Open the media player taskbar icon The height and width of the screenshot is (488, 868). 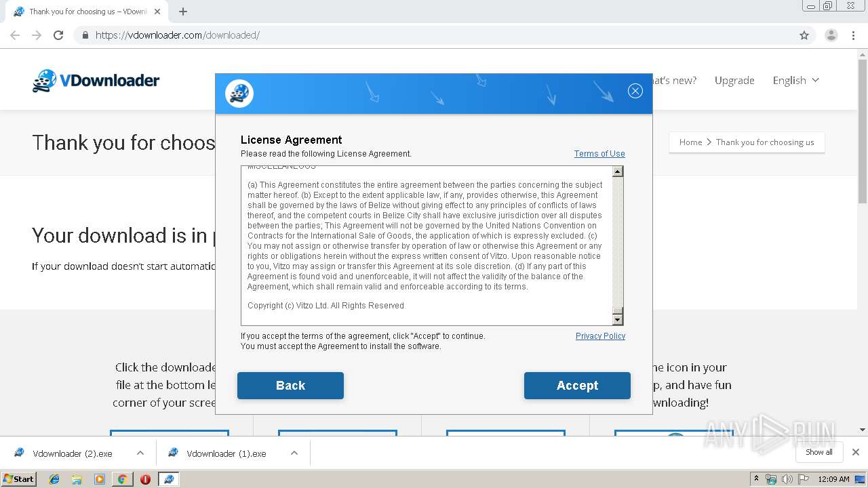pos(100,479)
